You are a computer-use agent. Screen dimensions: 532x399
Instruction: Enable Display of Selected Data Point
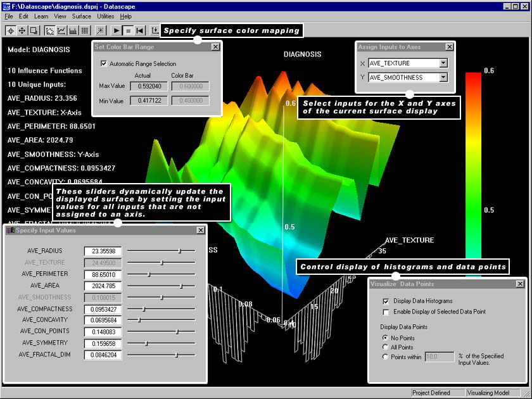[x=386, y=313]
